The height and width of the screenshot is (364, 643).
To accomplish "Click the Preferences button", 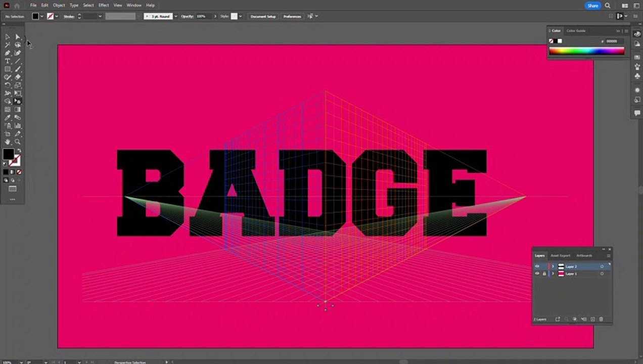I will [292, 16].
